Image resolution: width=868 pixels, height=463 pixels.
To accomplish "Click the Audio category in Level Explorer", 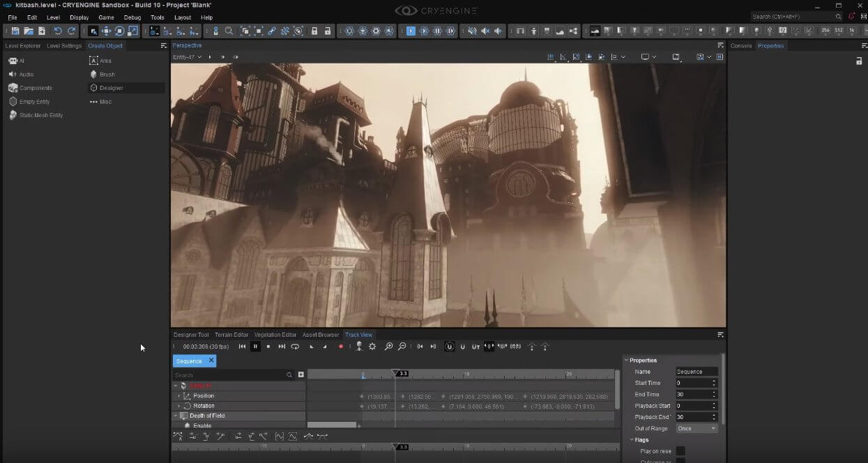I will coord(26,74).
